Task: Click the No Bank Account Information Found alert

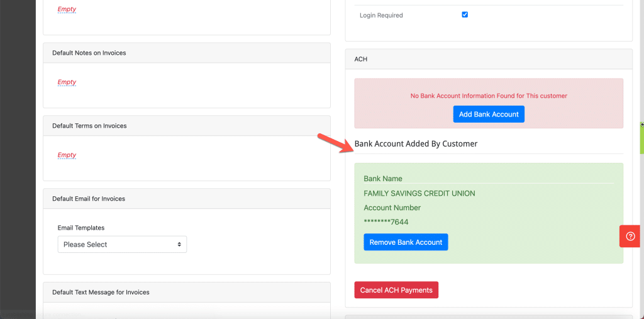Action: [489, 103]
